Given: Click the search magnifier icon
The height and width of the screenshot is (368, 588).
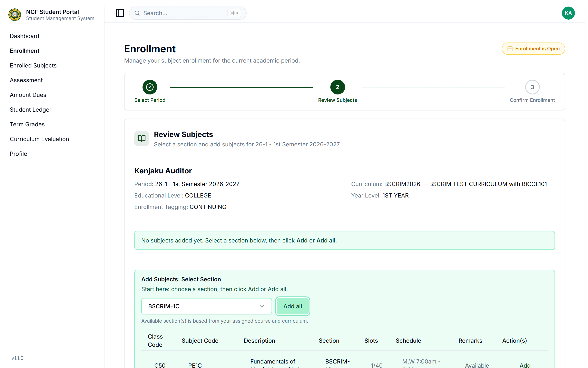Looking at the screenshot, I should 137,13.
